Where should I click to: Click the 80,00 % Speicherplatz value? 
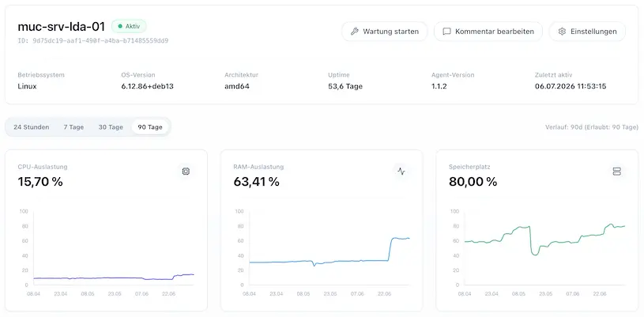click(x=473, y=182)
